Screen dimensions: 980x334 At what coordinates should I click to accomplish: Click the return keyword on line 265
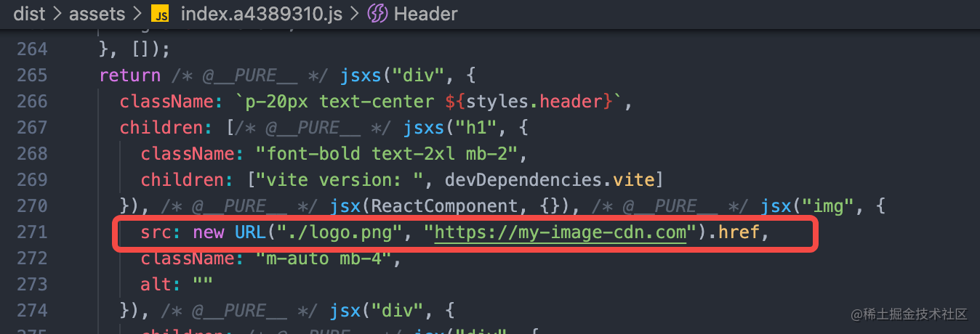tap(130, 76)
